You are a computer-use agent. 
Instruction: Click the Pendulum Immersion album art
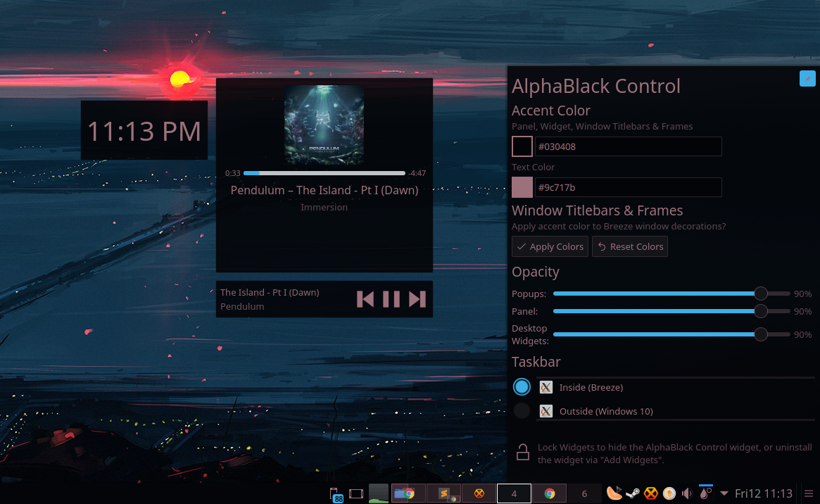pos(324,125)
